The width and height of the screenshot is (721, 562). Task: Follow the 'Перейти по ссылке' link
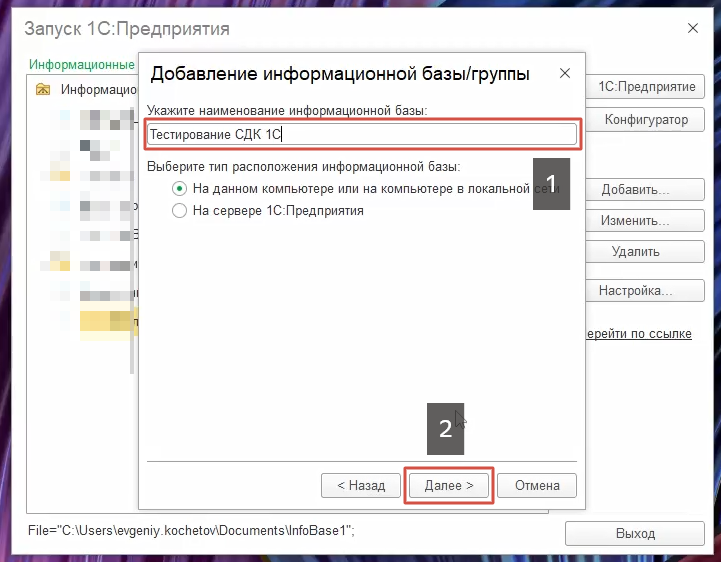[640, 333]
